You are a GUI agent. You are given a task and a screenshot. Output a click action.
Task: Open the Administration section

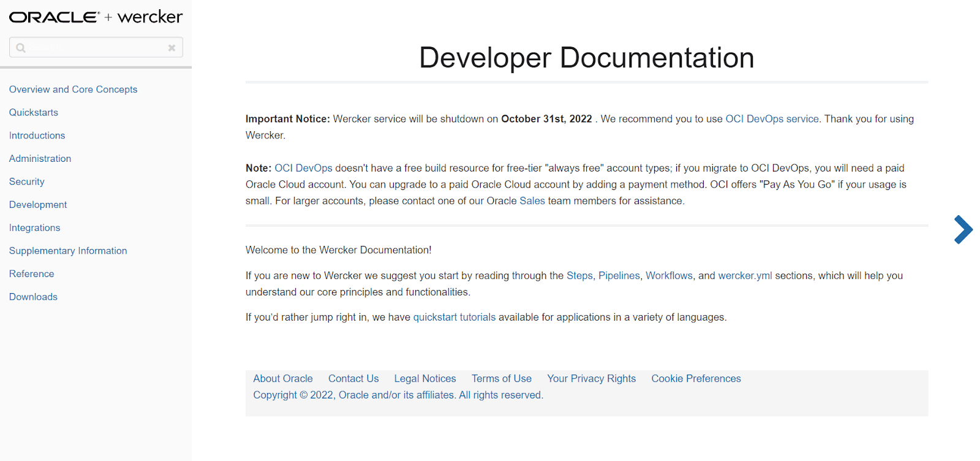tap(40, 159)
